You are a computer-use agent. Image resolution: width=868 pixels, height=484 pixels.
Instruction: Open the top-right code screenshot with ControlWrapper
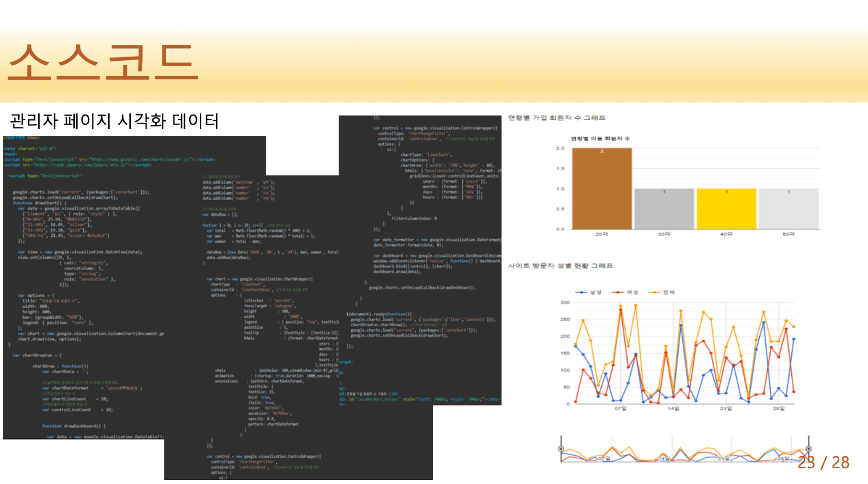tap(420, 260)
